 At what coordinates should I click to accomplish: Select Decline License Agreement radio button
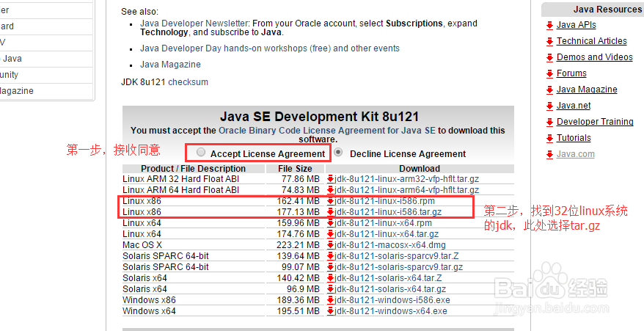pos(338,152)
